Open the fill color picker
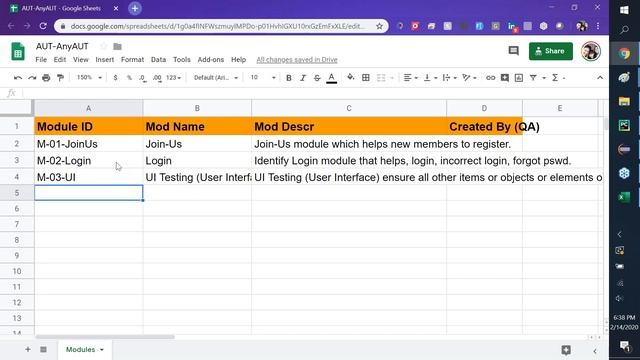640x360 pixels. click(351, 77)
